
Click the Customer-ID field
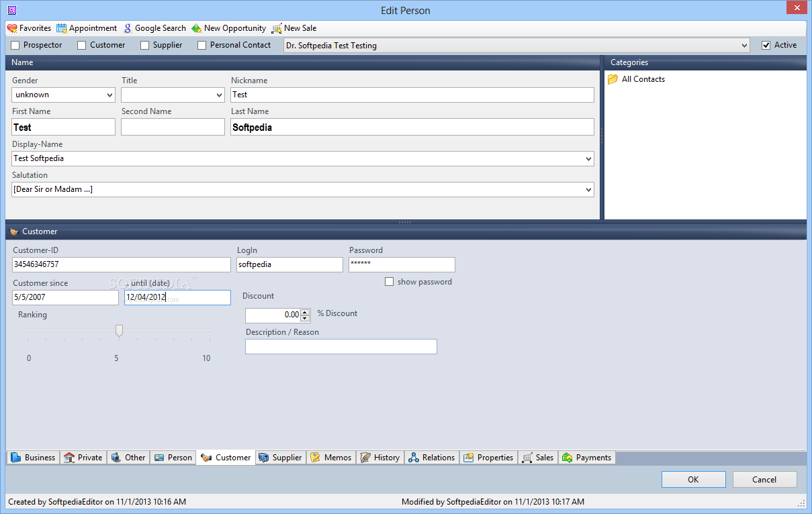tap(122, 264)
